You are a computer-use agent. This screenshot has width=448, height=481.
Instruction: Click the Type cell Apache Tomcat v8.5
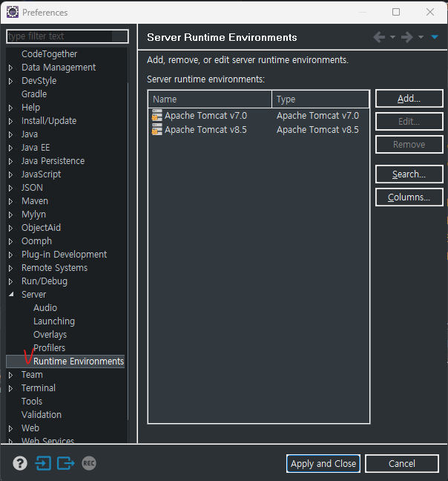[x=317, y=130]
